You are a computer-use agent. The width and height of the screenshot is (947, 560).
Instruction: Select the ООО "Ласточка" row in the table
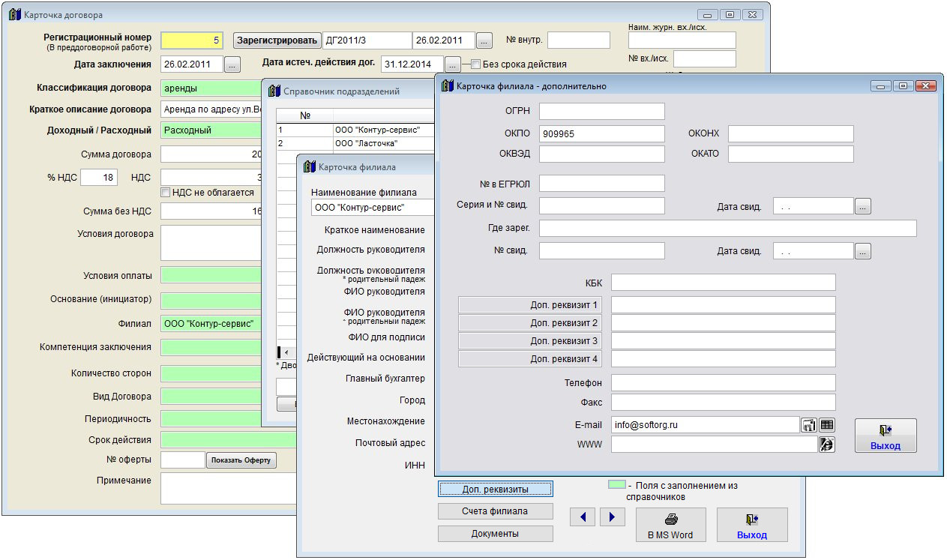366,143
